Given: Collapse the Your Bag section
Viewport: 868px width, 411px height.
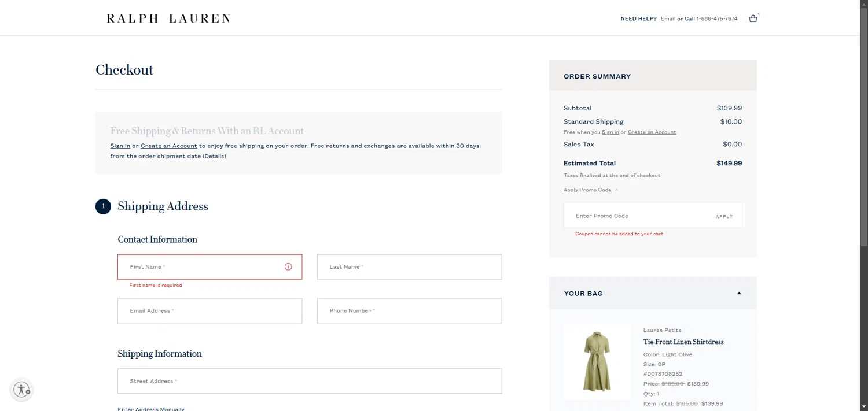Looking at the screenshot, I should (x=739, y=294).
